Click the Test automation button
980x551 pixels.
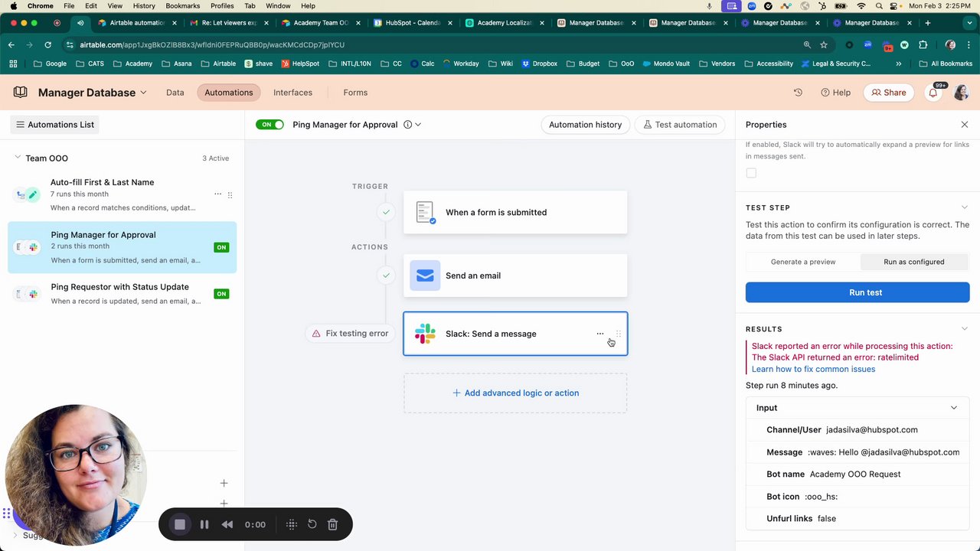(680, 125)
